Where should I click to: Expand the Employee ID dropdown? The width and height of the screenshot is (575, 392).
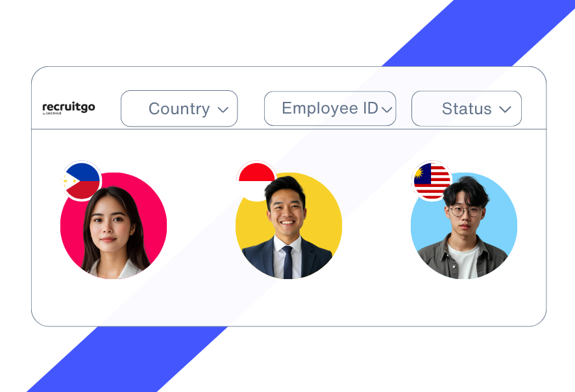point(330,108)
